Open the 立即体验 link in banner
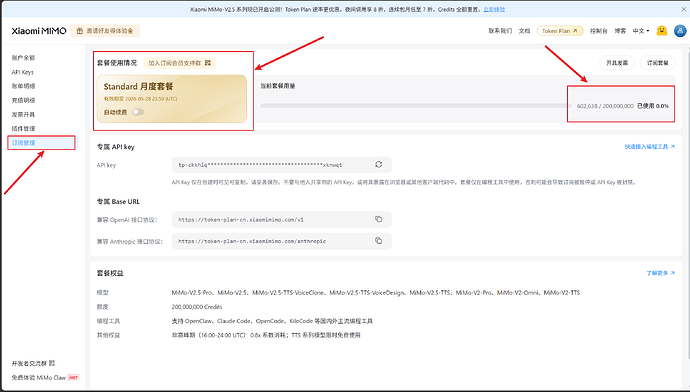Viewport: 690px width, 392px height. tap(494, 9)
